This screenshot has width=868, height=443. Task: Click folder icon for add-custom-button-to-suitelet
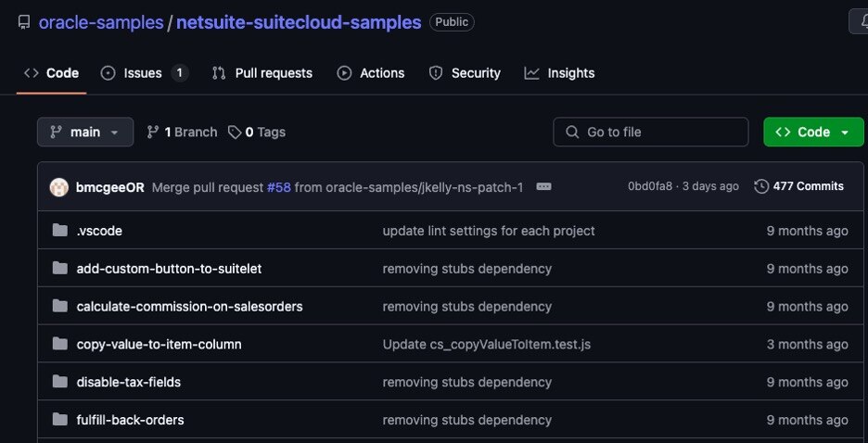pyautogui.click(x=59, y=268)
